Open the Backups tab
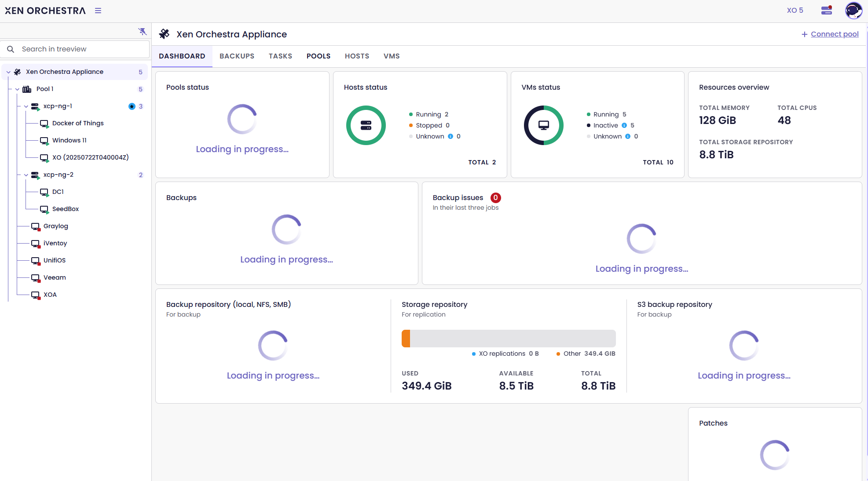Viewport: 868px width, 481px height. (x=237, y=56)
